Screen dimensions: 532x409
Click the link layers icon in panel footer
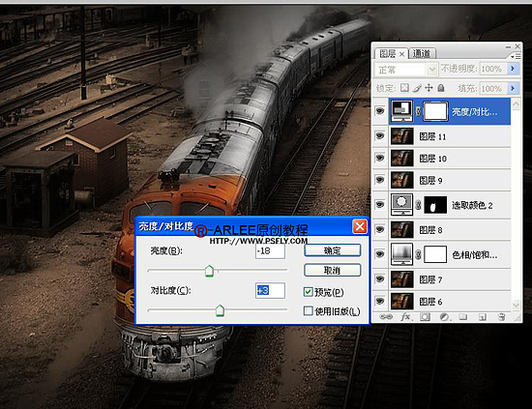coord(385,317)
